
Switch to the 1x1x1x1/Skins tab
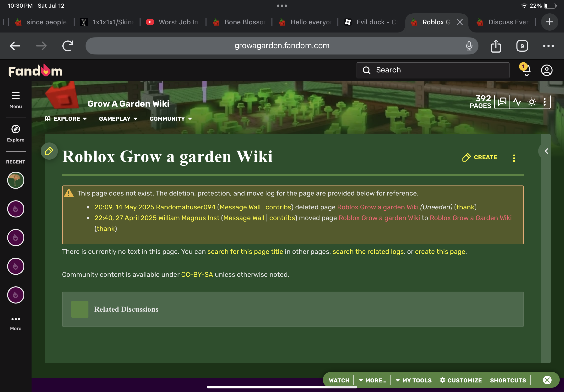click(x=107, y=22)
